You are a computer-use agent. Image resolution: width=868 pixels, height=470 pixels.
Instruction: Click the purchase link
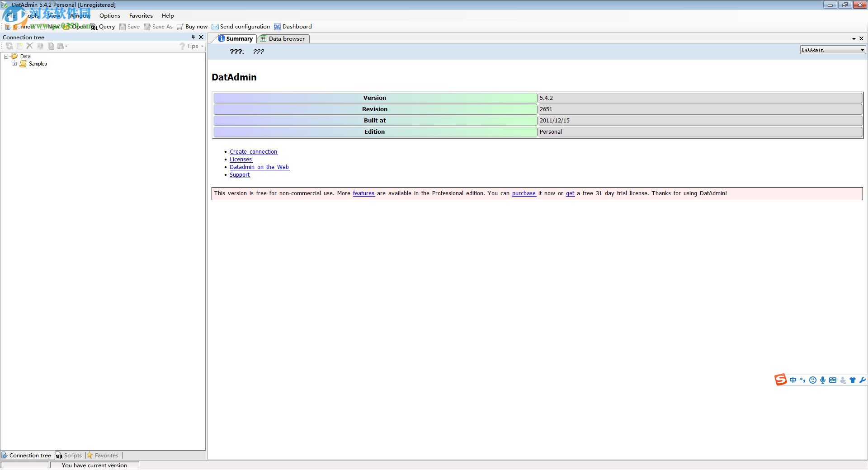coord(524,193)
